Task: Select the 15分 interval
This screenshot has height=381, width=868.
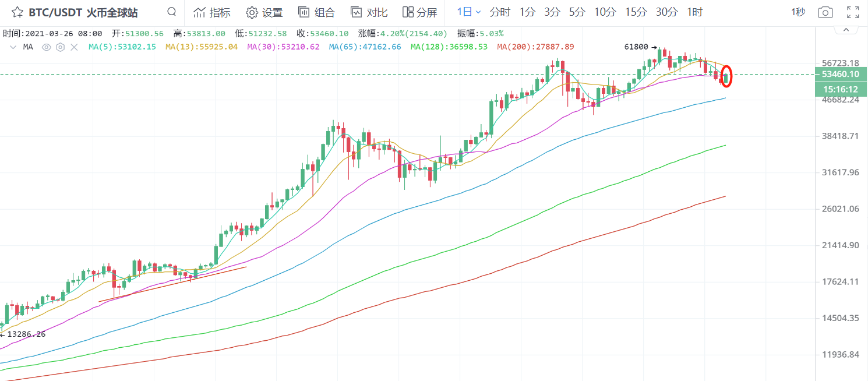Action: click(x=635, y=12)
